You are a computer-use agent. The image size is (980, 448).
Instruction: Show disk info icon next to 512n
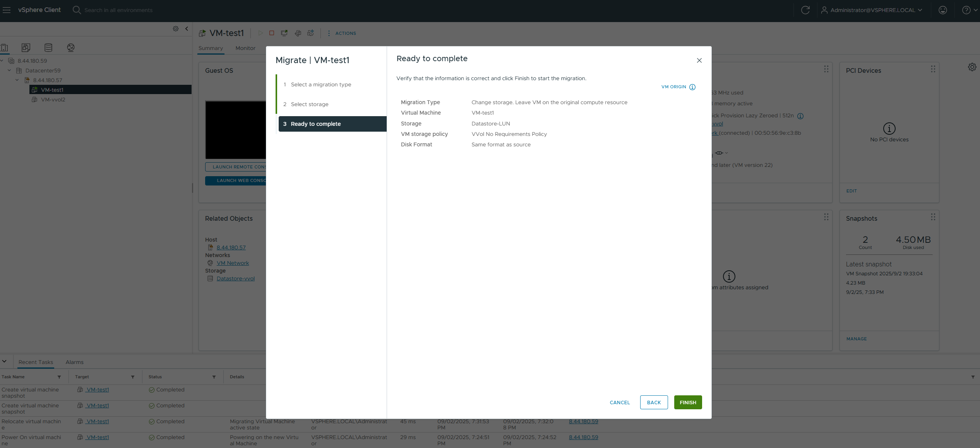[800, 116]
